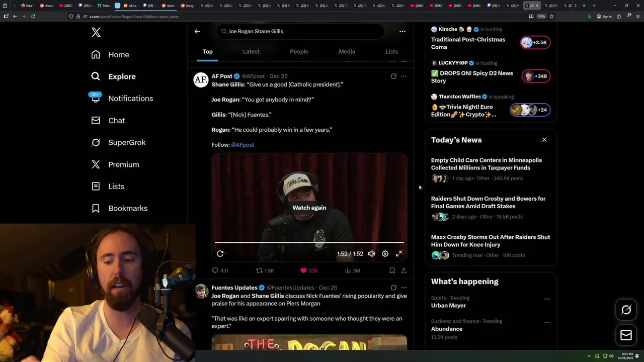The height and width of the screenshot is (362, 644).
Task: Open Premium in the sidebar
Action: pos(115,164)
